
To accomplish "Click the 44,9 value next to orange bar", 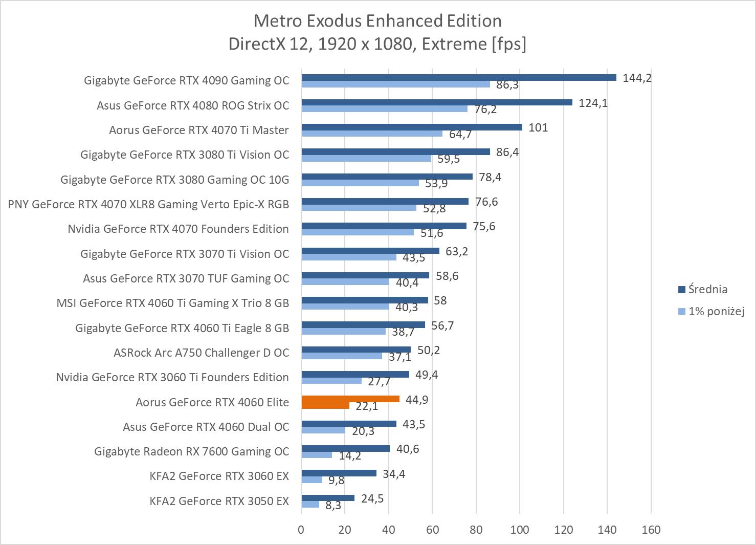I will pos(417,400).
